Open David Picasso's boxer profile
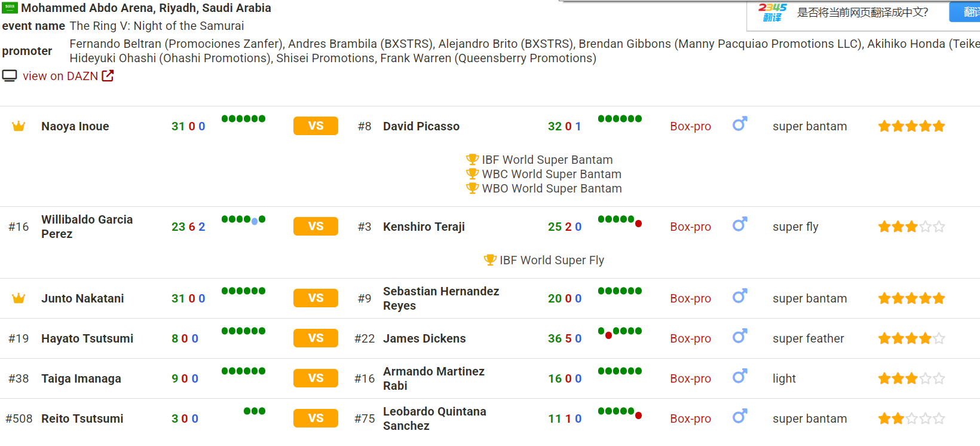 pos(421,126)
